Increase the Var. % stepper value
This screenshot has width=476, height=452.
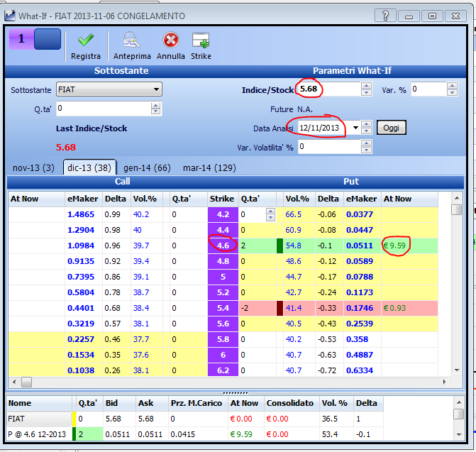click(452, 86)
